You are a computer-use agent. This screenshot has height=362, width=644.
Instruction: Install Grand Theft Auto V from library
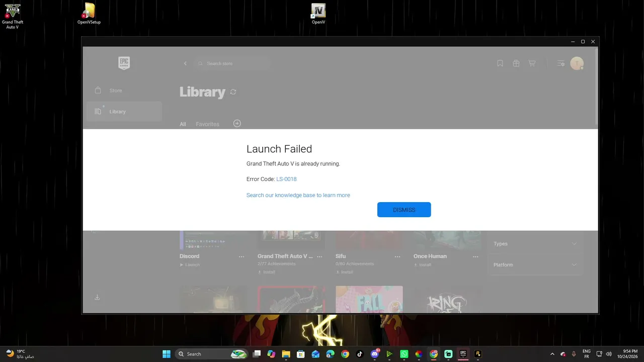coord(267,272)
